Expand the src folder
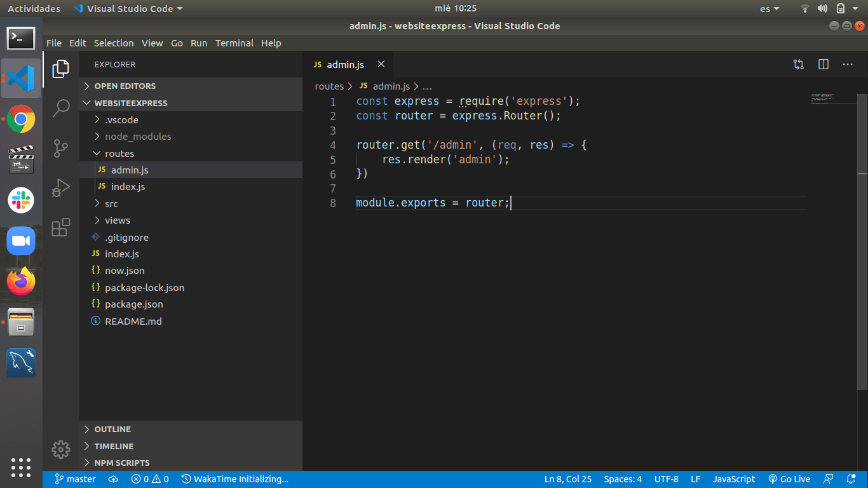 191,203
